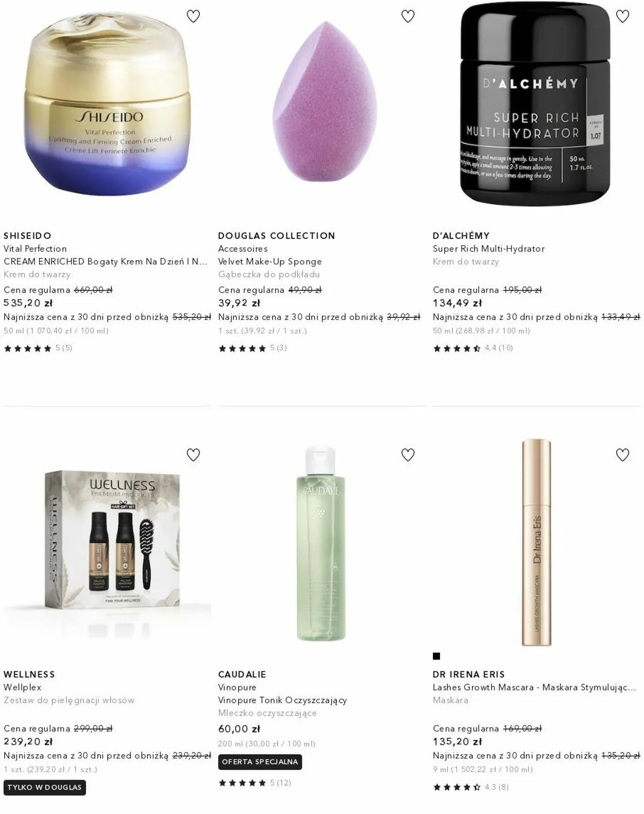Heart the Caudalie Vinopure tonic

[408, 455]
